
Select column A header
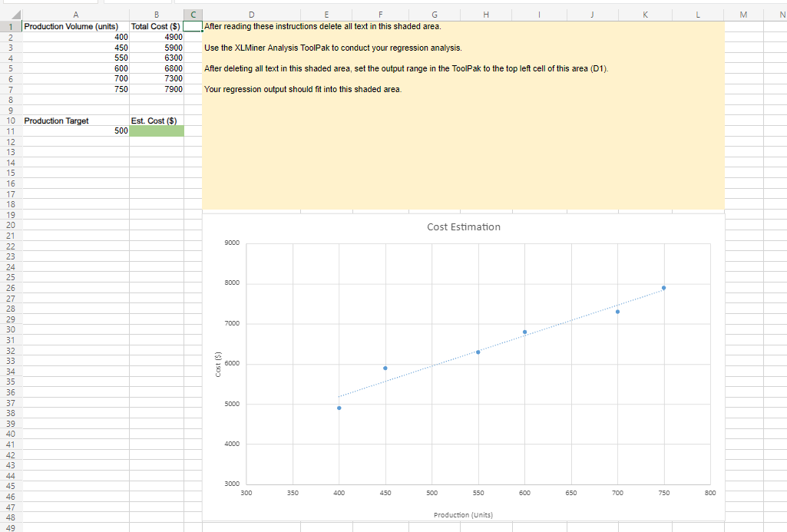pos(76,13)
